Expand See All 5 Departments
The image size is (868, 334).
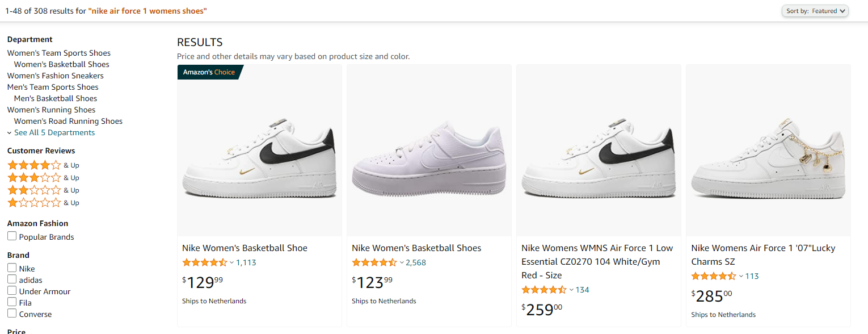coord(54,132)
